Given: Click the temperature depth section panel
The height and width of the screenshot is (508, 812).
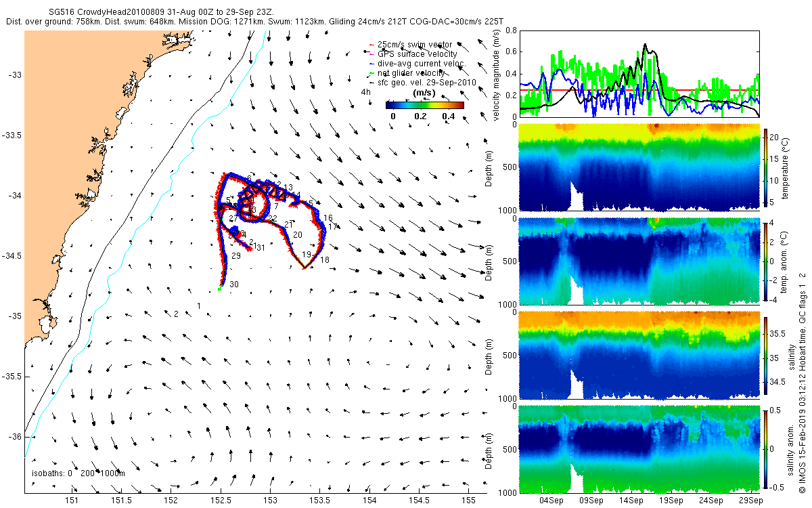Looking at the screenshot, I should click(639, 167).
